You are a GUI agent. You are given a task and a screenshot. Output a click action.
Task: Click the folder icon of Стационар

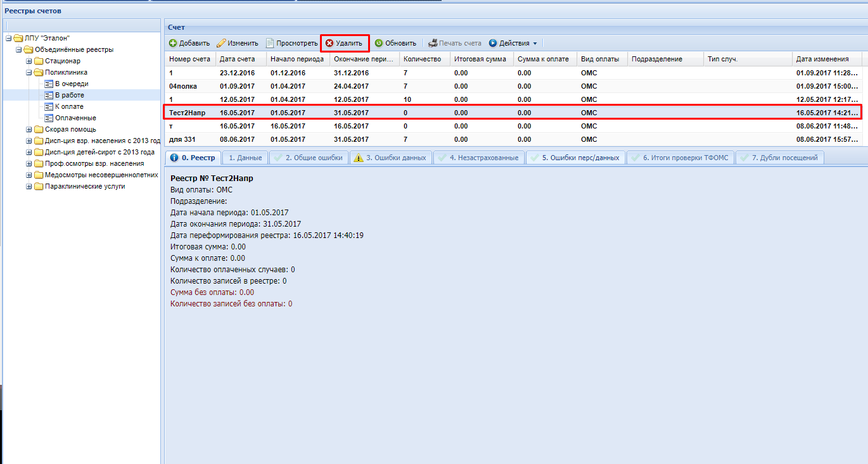pyautogui.click(x=39, y=61)
